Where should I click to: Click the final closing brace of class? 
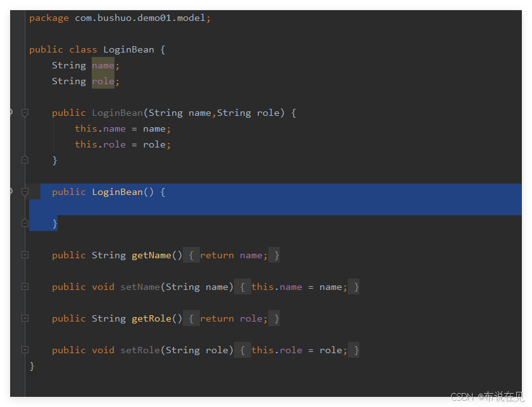[x=32, y=366]
